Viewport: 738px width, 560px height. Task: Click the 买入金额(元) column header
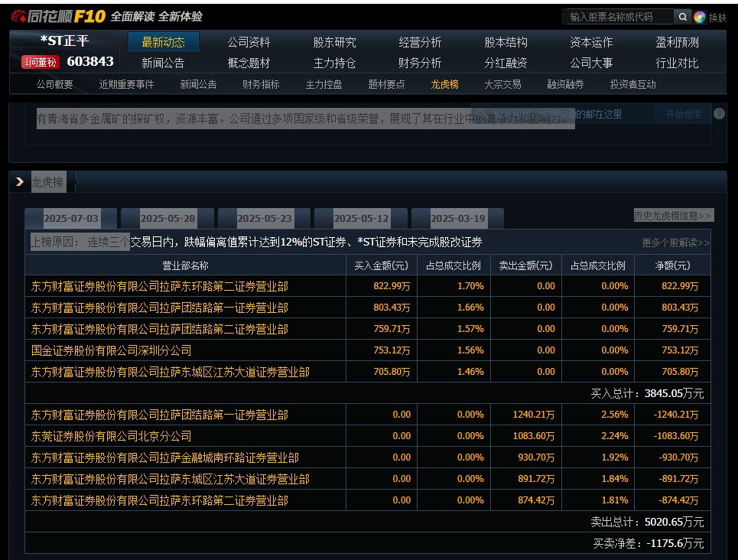pos(382,265)
